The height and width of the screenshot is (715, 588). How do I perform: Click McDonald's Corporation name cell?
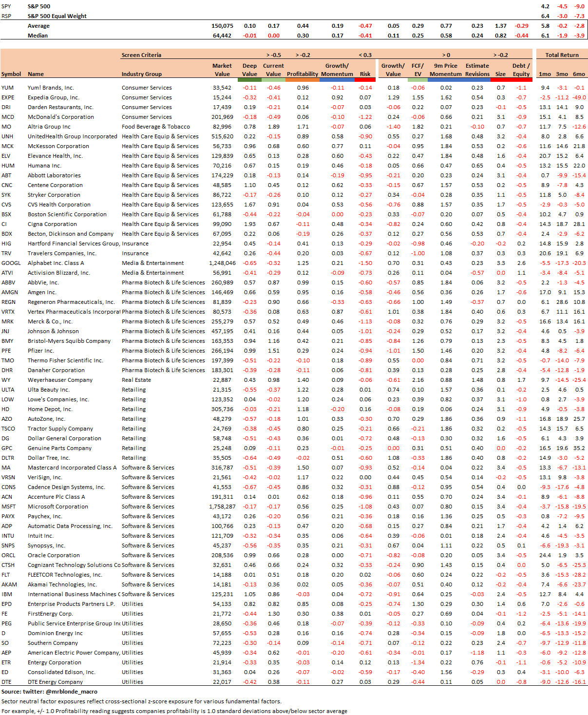point(61,117)
